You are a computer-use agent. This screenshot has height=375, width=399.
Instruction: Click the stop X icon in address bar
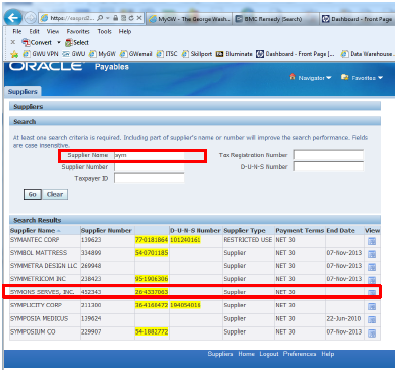(x=139, y=18)
